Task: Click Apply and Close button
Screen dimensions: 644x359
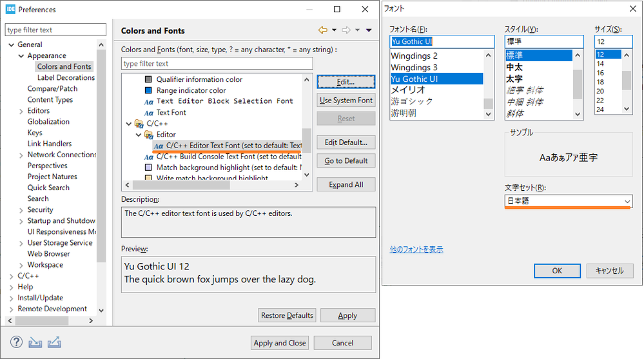Action: [280, 343]
